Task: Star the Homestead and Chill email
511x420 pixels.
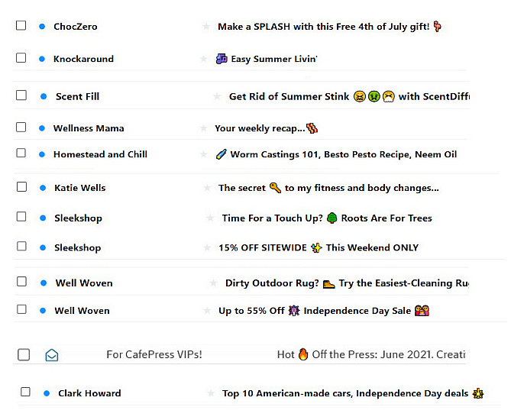Action: [204, 154]
